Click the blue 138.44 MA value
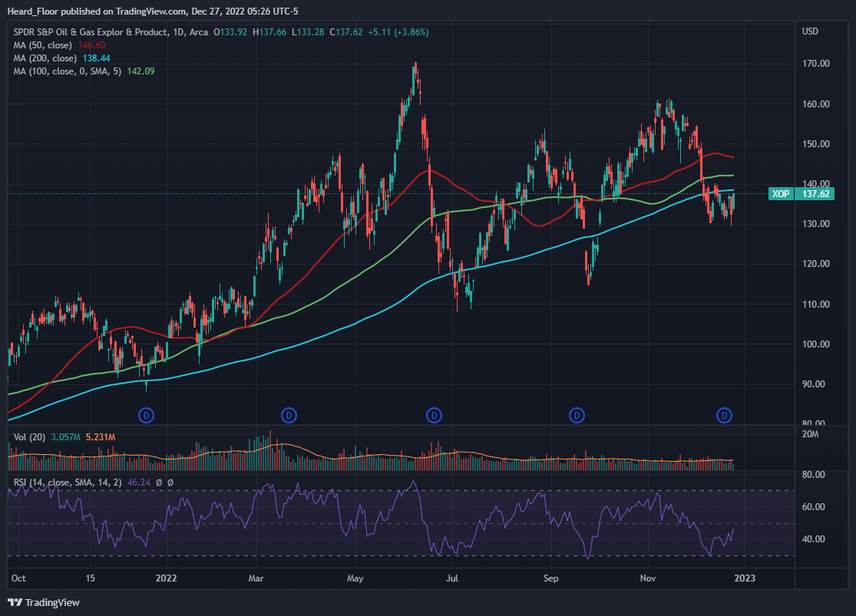 [x=96, y=58]
